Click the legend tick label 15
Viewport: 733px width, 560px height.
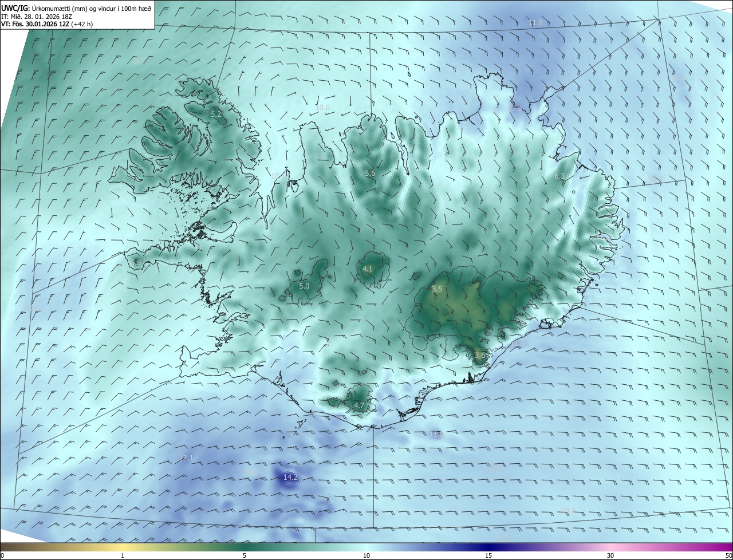(x=488, y=555)
